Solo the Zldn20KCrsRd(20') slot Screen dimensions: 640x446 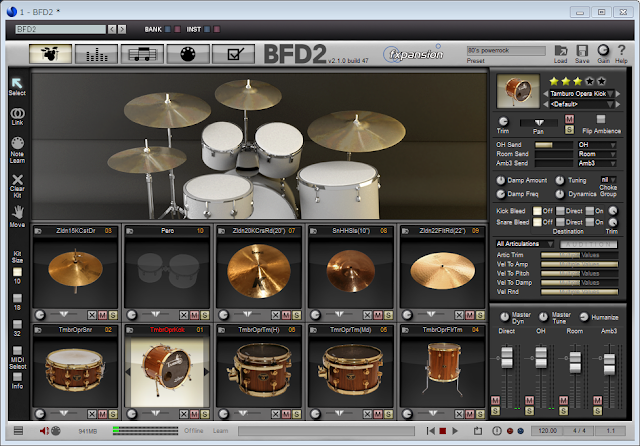(297, 315)
